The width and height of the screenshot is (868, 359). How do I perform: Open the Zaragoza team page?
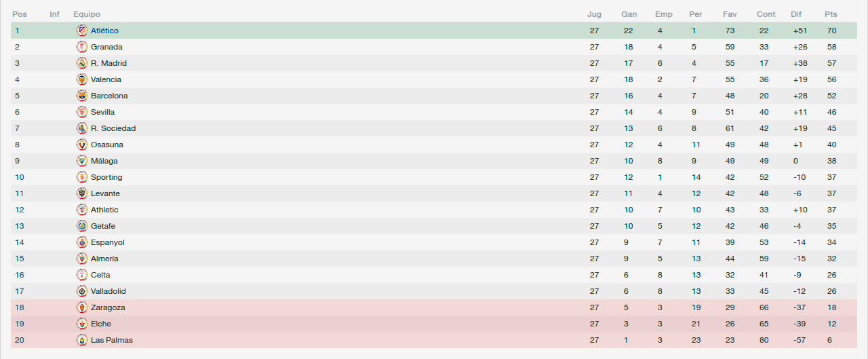[108, 307]
